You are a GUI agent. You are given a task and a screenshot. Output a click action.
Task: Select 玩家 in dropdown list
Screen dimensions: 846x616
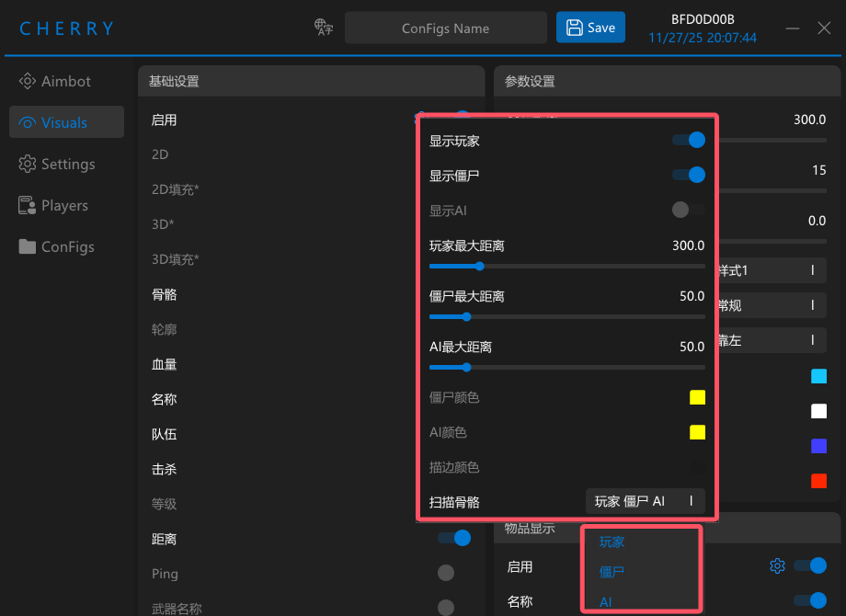(x=612, y=542)
